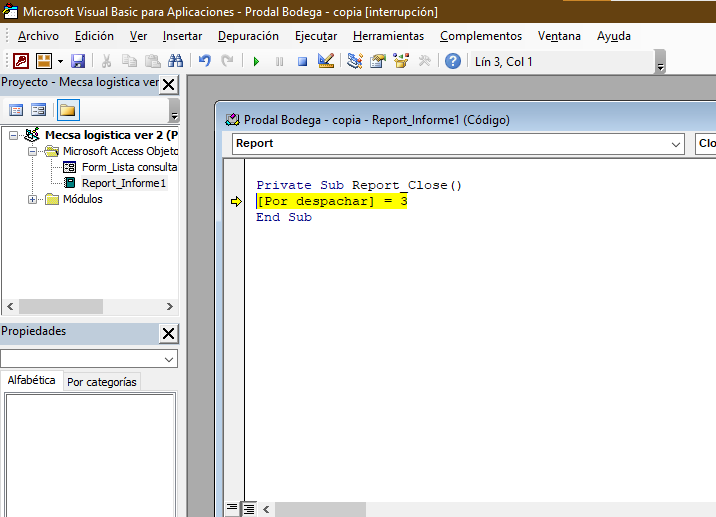Open the Propiedades object dropdown
This screenshot has width=716, height=517.
coord(168,359)
